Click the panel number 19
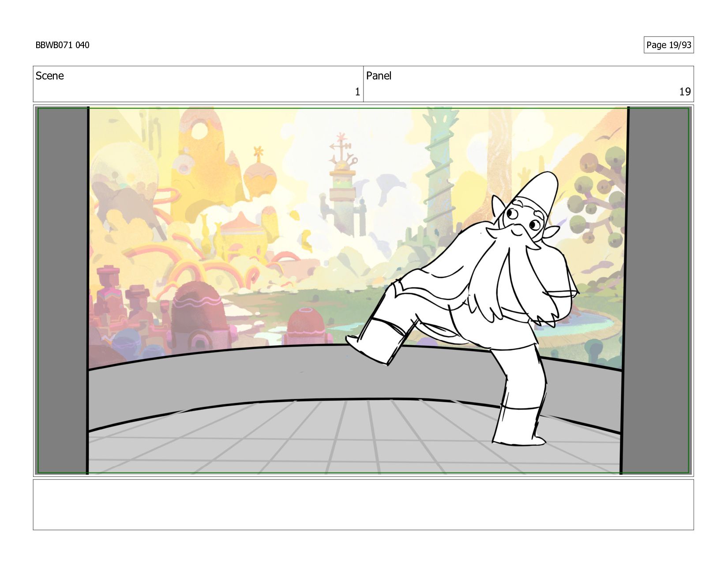Image resolution: width=728 pixels, height=563 pixels. pyautogui.click(x=685, y=92)
